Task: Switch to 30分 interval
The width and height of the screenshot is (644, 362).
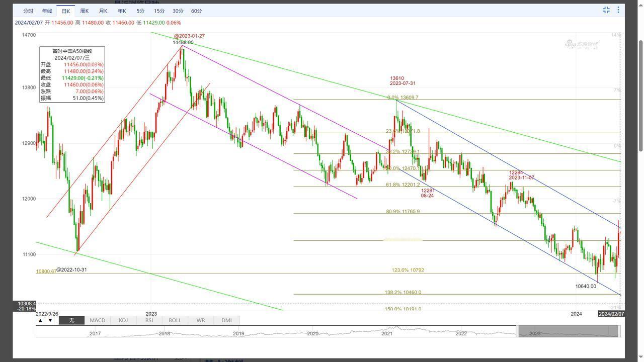Action: (x=178, y=11)
